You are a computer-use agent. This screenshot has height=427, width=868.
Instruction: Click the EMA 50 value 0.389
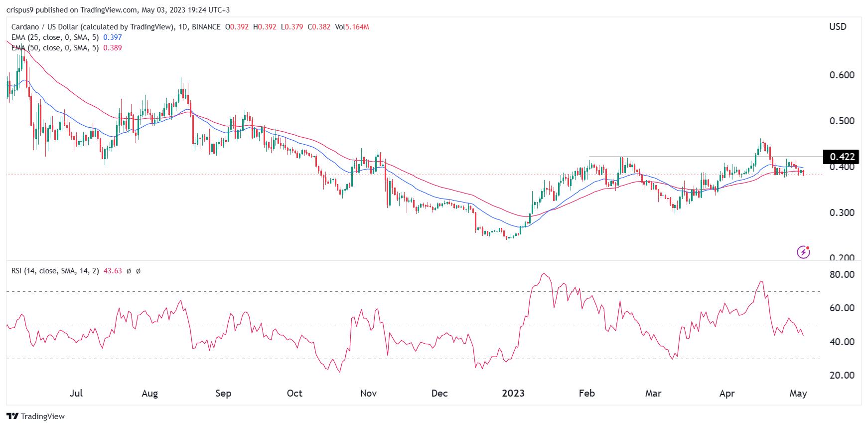coord(113,48)
